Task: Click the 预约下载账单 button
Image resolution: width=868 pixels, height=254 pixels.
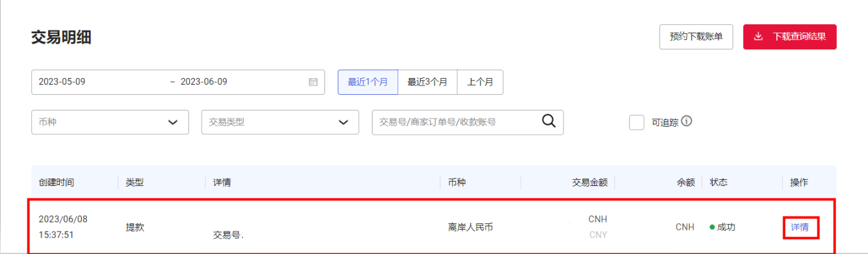Action: (x=696, y=37)
